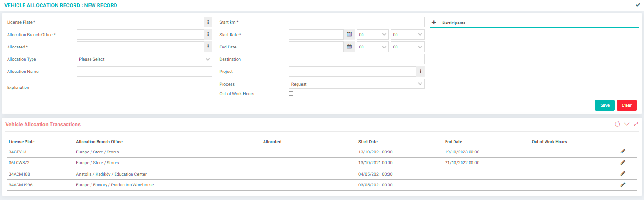Click the Start Date column header

coord(368,142)
